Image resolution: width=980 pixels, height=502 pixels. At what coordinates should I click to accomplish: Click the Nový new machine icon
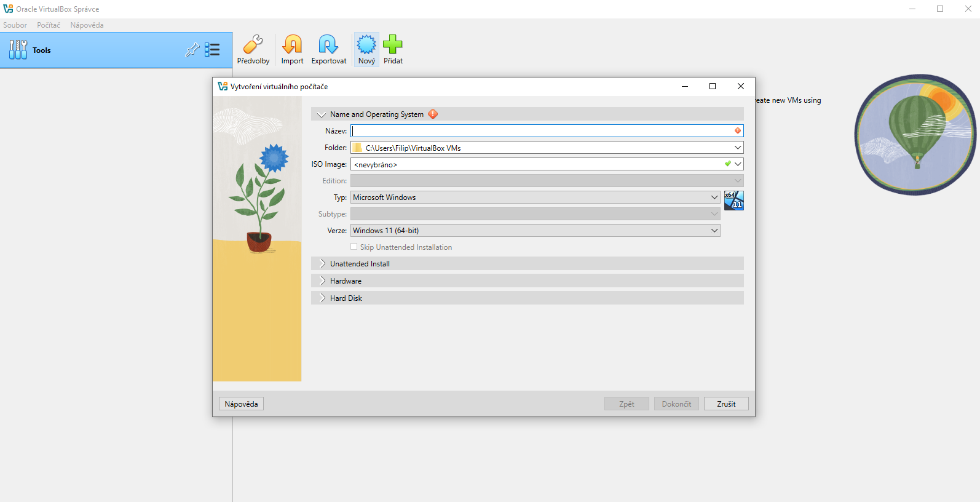366,50
